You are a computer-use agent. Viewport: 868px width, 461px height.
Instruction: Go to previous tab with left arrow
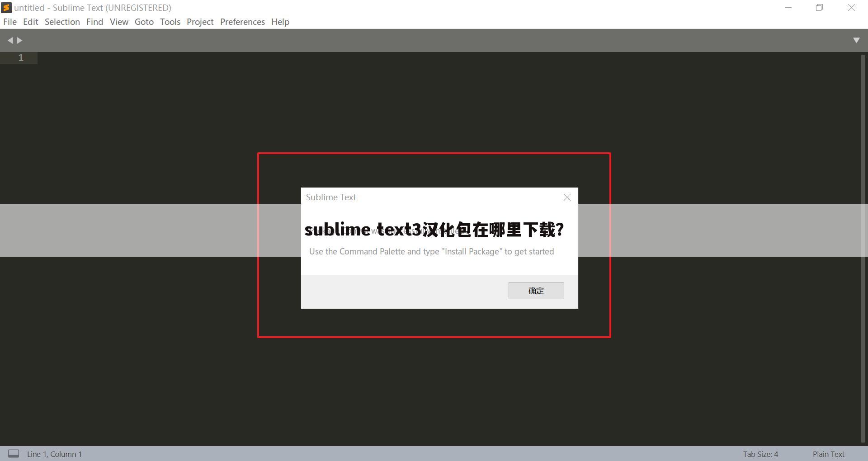pyautogui.click(x=10, y=40)
